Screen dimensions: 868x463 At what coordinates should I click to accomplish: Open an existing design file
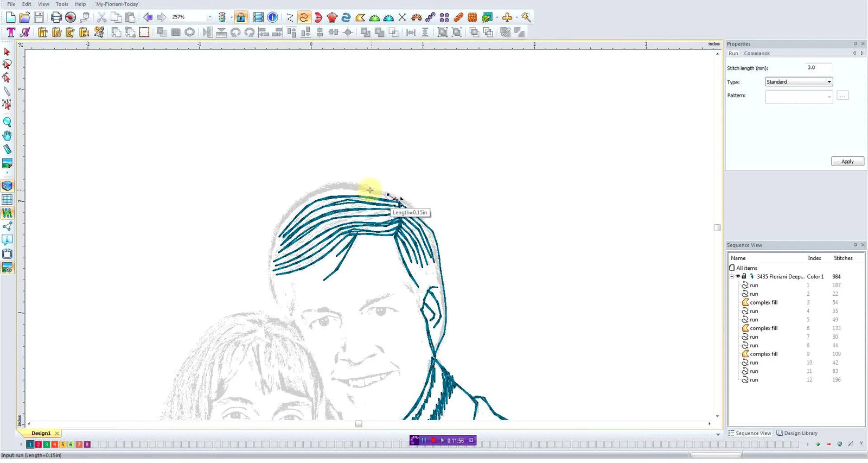tap(24, 17)
